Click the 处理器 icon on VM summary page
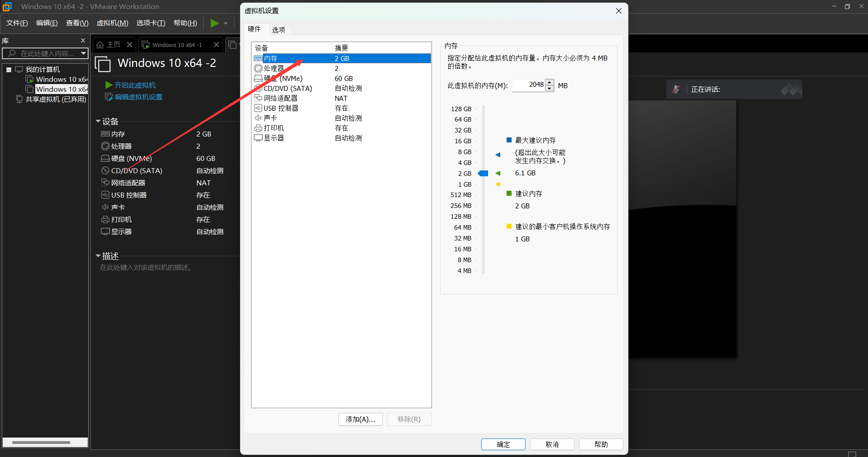This screenshot has height=457, width=868. point(105,146)
